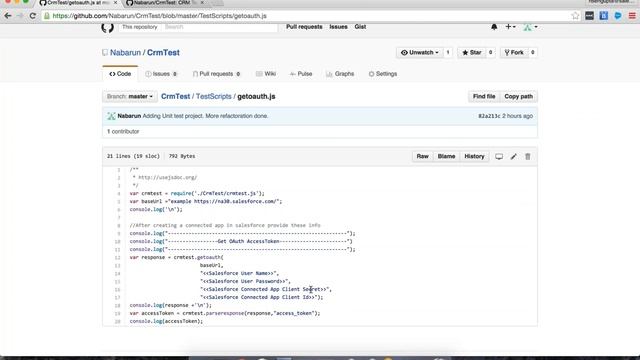Screen dimensions: 640x360
Task: Open the user avatar menu
Action: (530, 27)
